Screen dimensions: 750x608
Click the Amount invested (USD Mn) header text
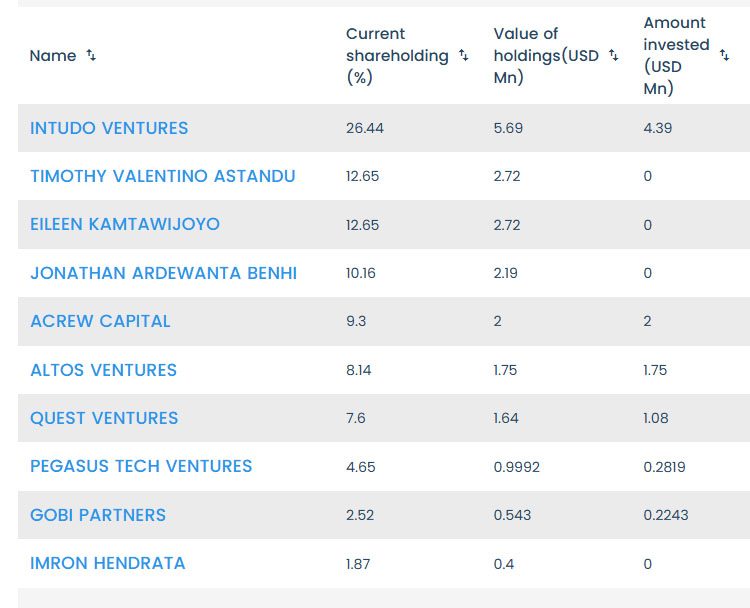676,56
